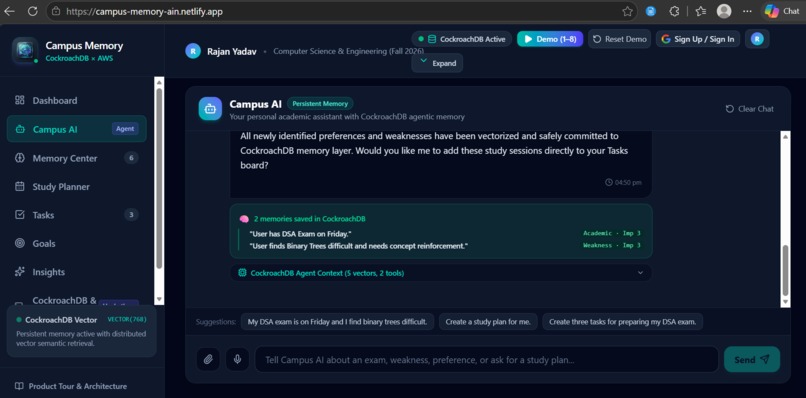Click the 2 memories saved in CockroachDB header
This screenshot has height=398, width=806.
click(x=309, y=219)
